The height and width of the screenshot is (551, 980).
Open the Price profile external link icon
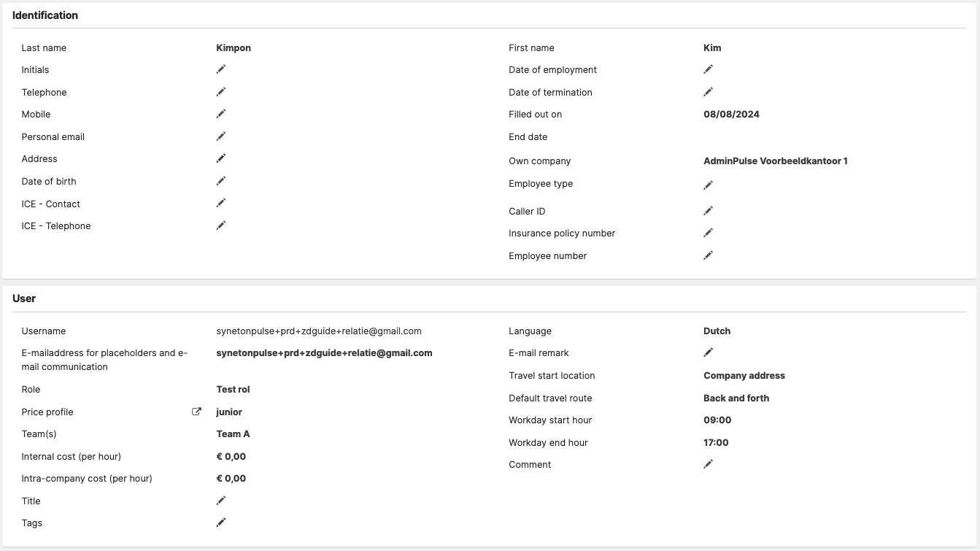point(196,412)
